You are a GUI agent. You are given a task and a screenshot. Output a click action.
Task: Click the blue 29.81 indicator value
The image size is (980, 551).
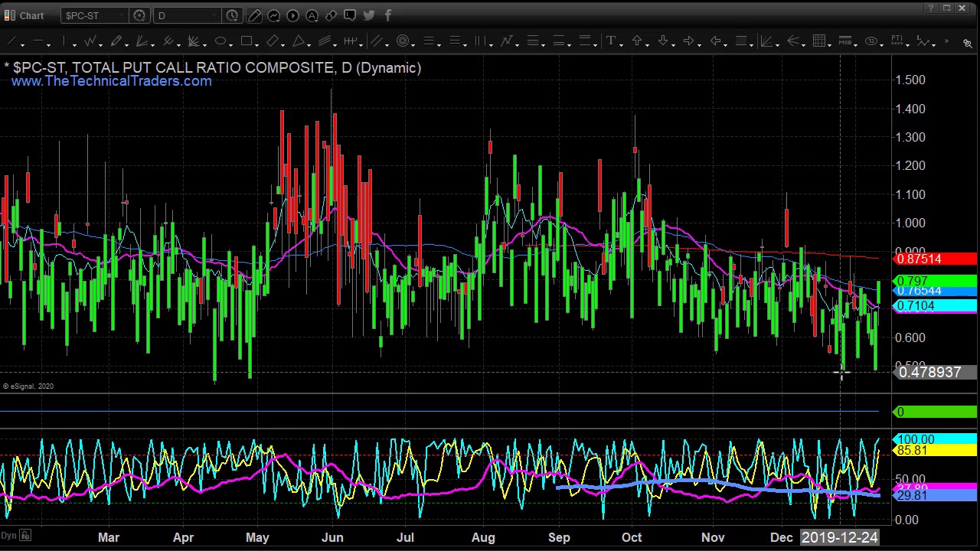click(x=935, y=496)
